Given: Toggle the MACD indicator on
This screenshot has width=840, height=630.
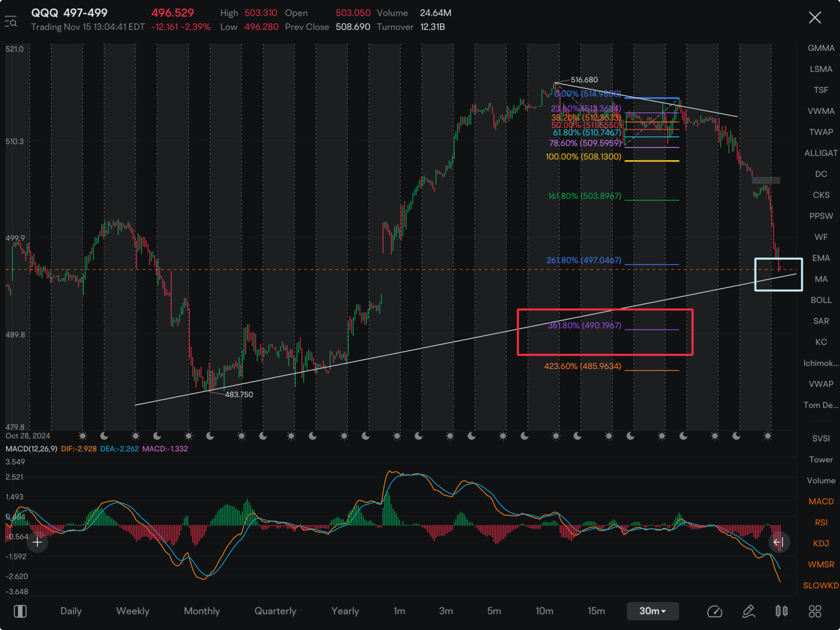Looking at the screenshot, I should [821, 501].
